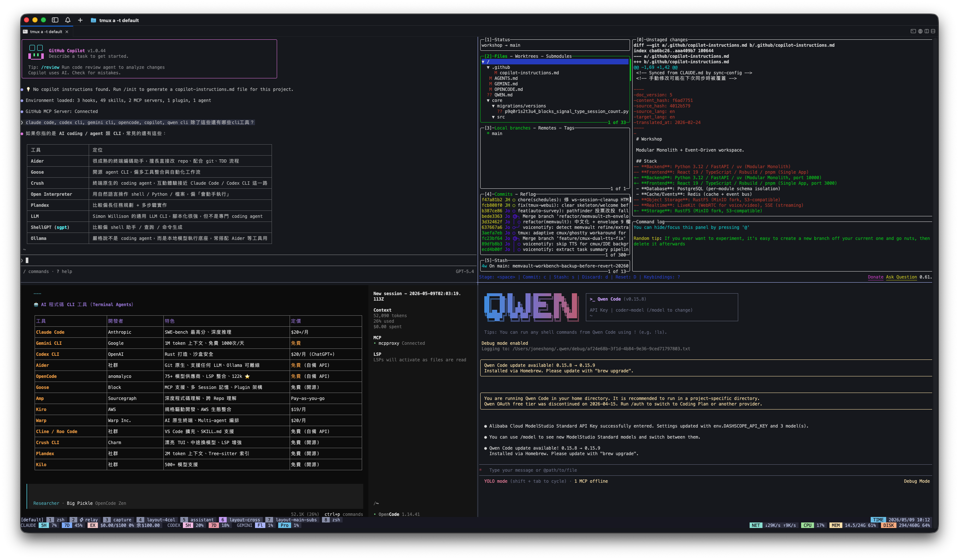The image size is (959, 560).
Task: Focus the OpenCode prompt input box
Action: click(195, 496)
